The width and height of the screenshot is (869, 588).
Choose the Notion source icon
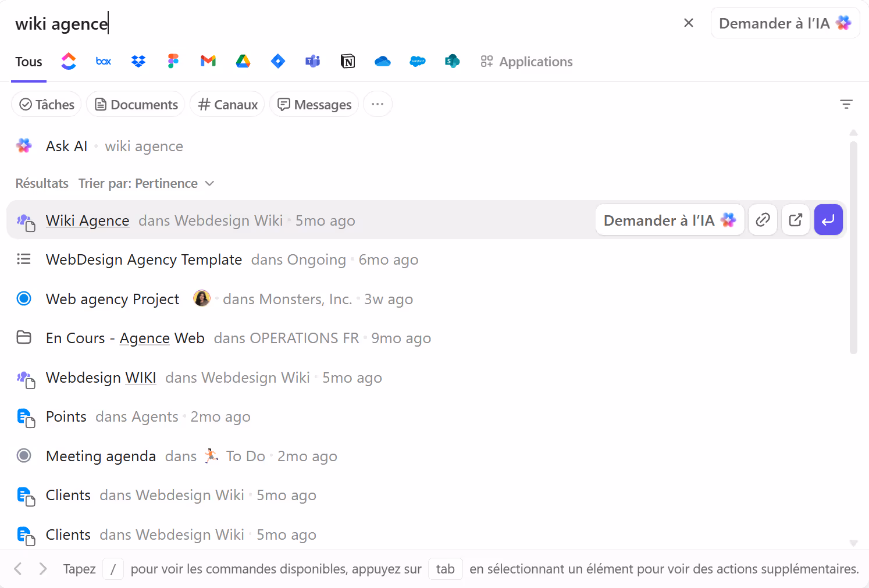(347, 61)
